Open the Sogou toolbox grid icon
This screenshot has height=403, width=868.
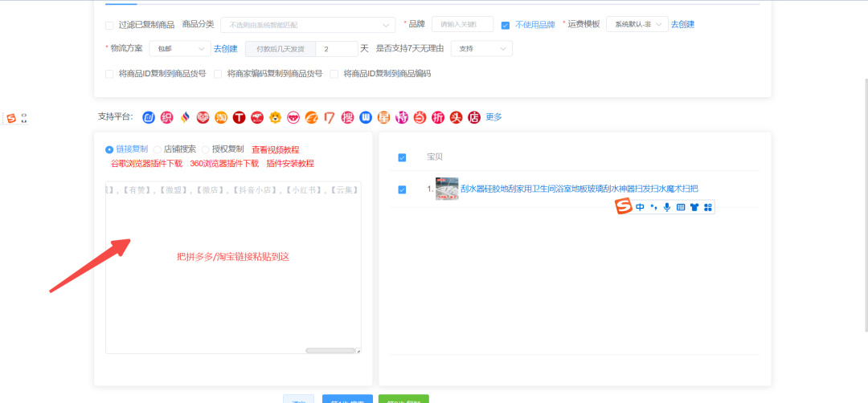[x=707, y=207]
